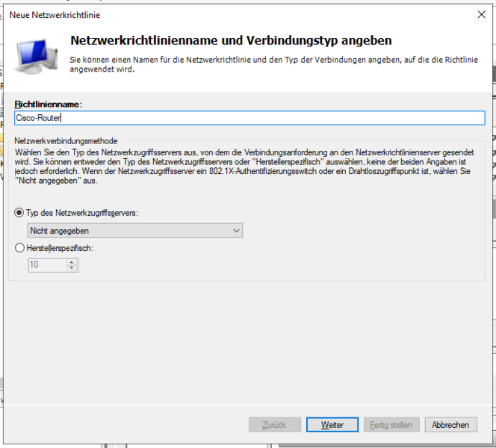Click into the Richtlinienname text field
This screenshot has width=496, height=448.
(x=249, y=118)
